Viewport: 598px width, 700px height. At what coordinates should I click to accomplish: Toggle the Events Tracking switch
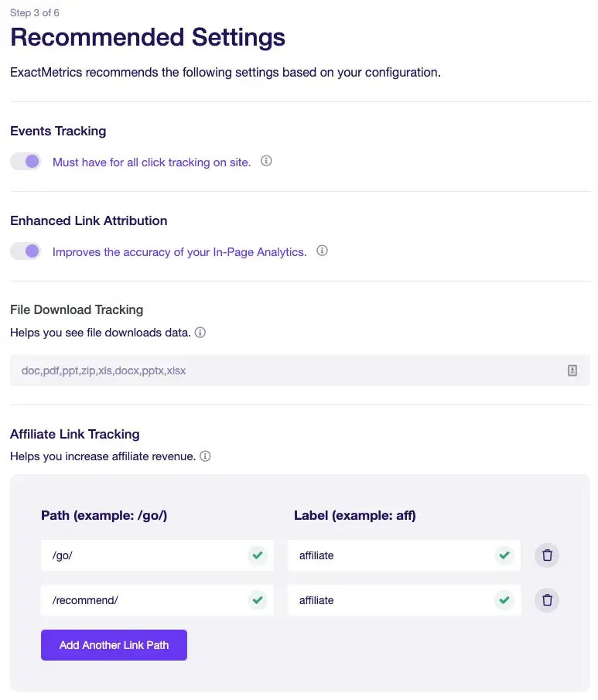point(26,162)
